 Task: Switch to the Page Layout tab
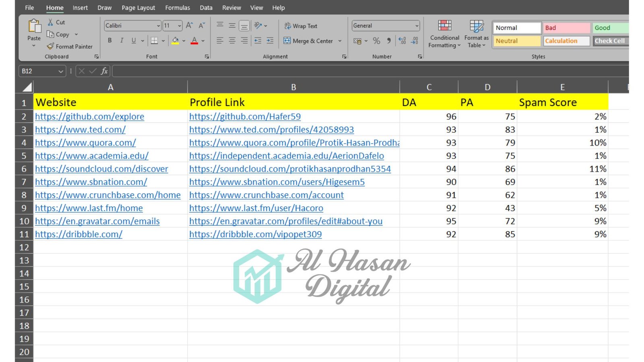pyautogui.click(x=138, y=8)
